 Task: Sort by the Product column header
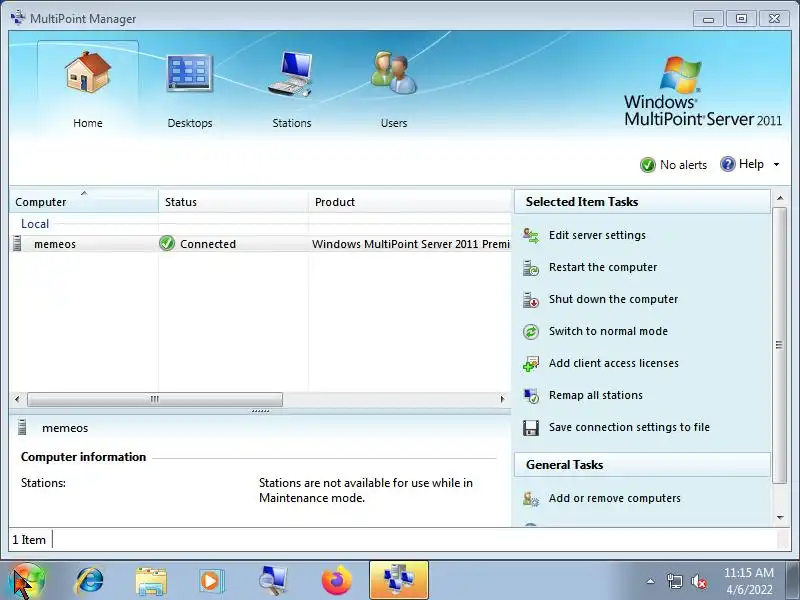pos(410,202)
